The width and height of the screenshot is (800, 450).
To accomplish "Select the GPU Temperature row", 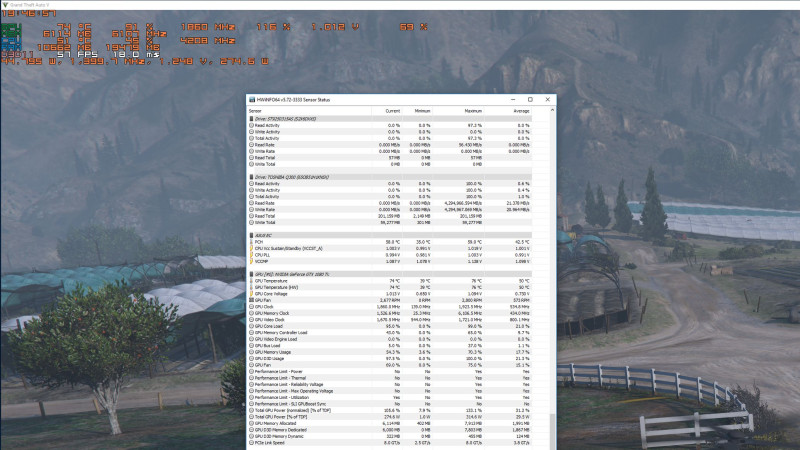I will pos(389,281).
